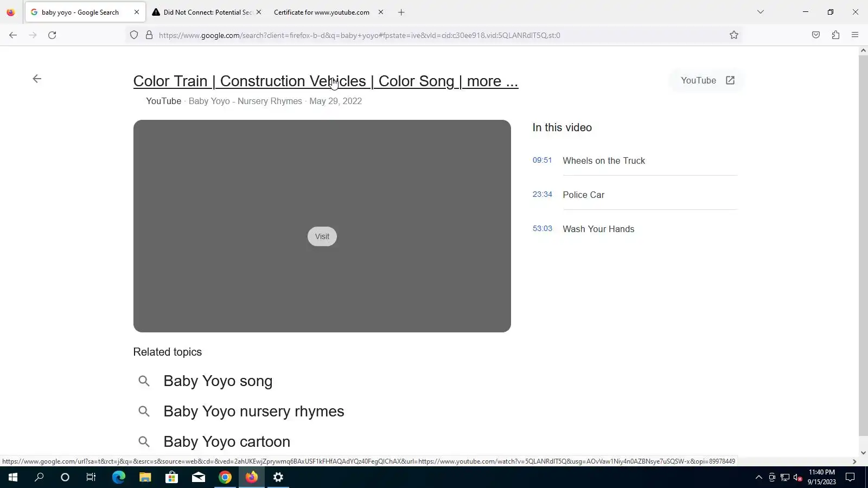Image resolution: width=868 pixels, height=488 pixels.
Task: Open Task View on the taskbar
Action: [91, 477]
